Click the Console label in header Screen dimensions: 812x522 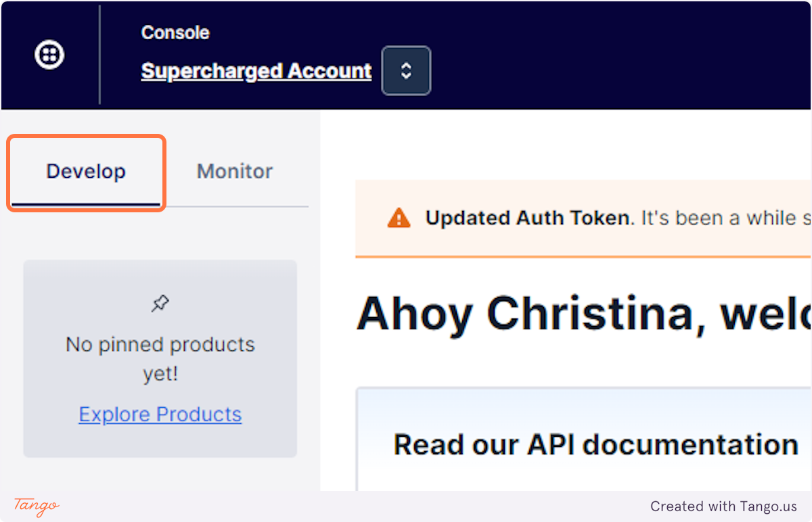click(175, 32)
